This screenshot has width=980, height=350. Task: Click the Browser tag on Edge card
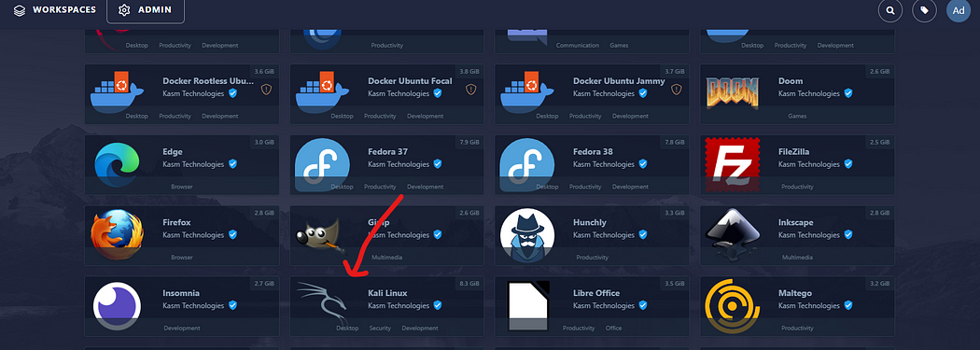pos(182,187)
